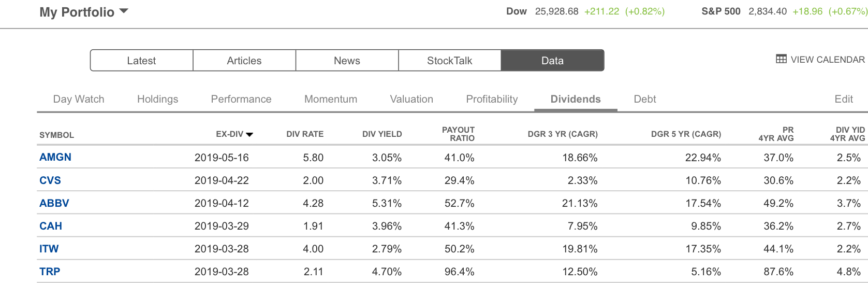Open the Articles tab
This screenshot has width=868, height=283.
coord(244,61)
